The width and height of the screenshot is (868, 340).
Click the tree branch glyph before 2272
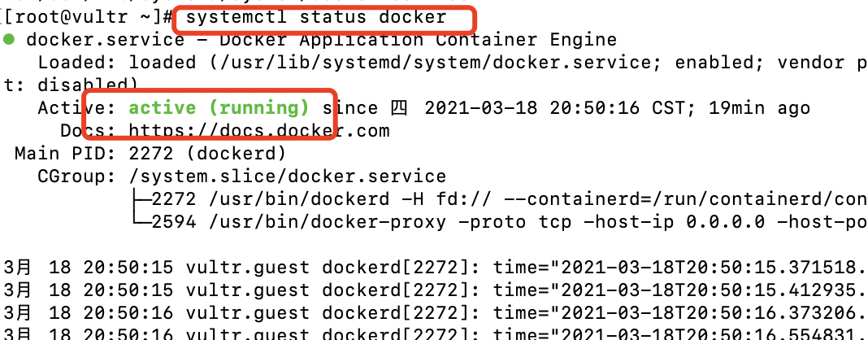click(140, 198)
